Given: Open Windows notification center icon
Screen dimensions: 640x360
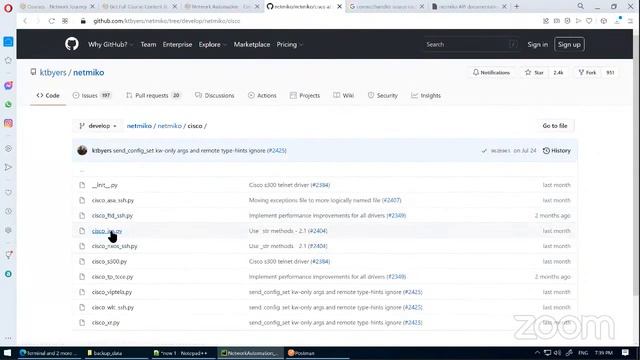Looking at the screenshot, I should [625, 353].
